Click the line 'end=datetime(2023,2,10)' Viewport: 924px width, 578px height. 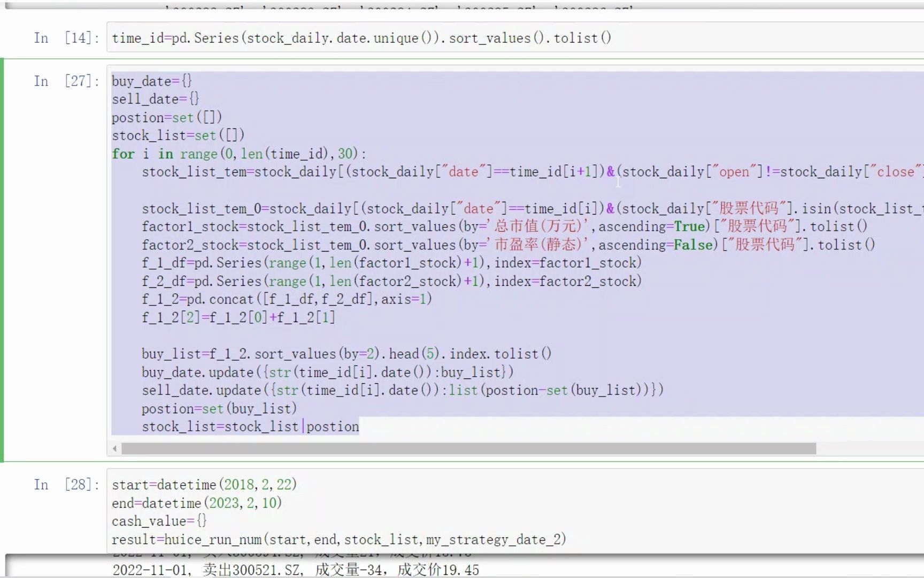point(197,503)
